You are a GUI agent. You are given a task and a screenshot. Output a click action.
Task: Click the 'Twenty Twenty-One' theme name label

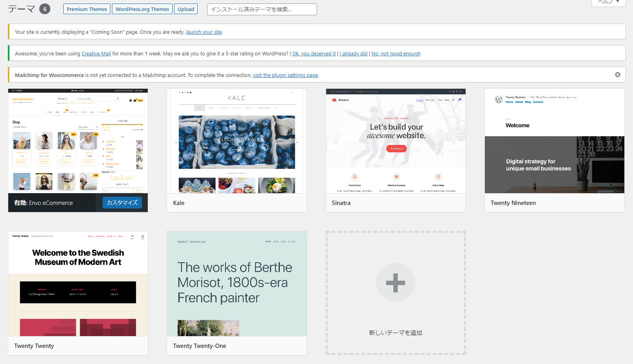[200, 346]
